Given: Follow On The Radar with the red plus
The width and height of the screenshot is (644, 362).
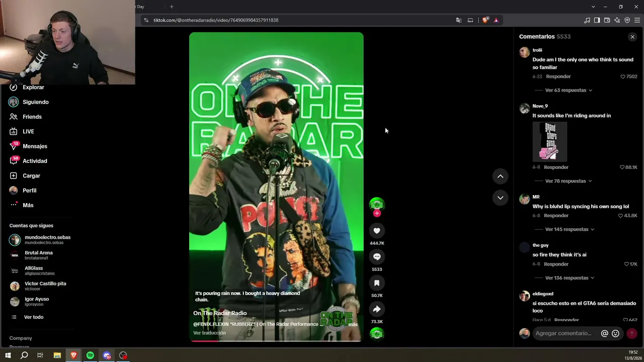Looking at the screenshot, I should coord(377,213).
